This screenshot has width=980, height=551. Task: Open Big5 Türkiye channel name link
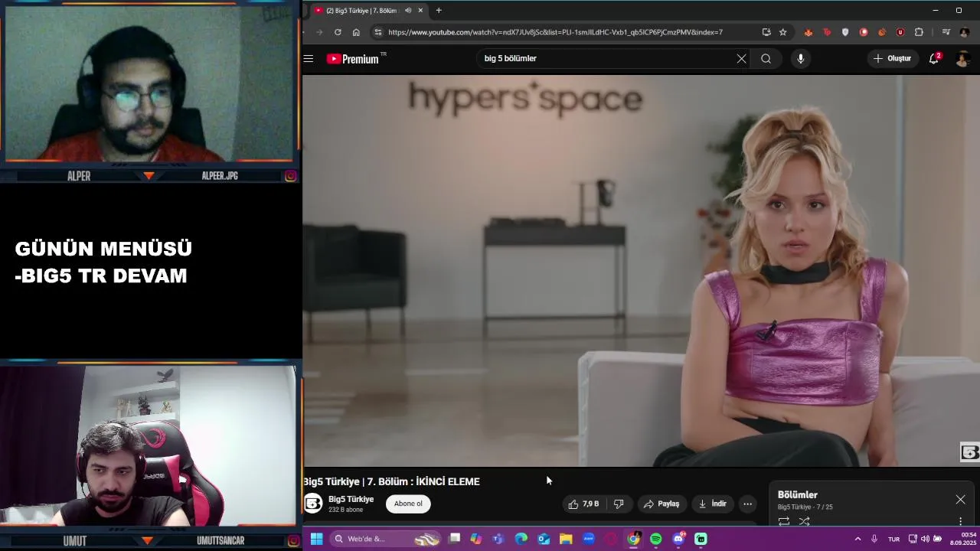[351, 499]
